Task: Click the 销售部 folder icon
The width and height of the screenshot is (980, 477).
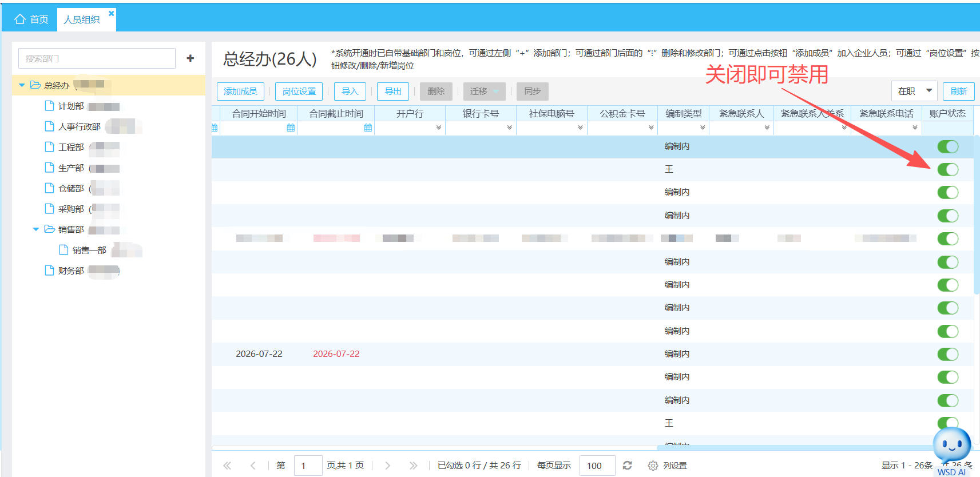Action: (50, 229)
